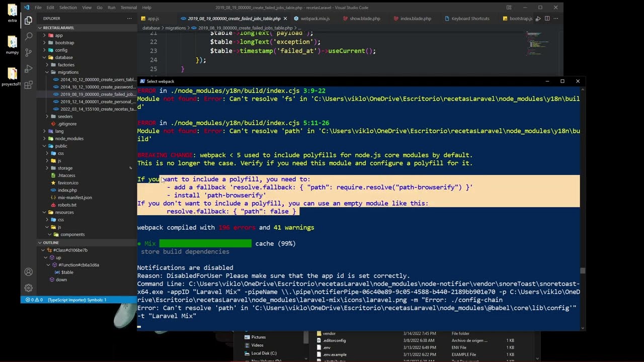The width and height of the screenshot is (644, 362).
Task: Close the create_failed_jobs_table.php tab
Action: click(285, 19)
